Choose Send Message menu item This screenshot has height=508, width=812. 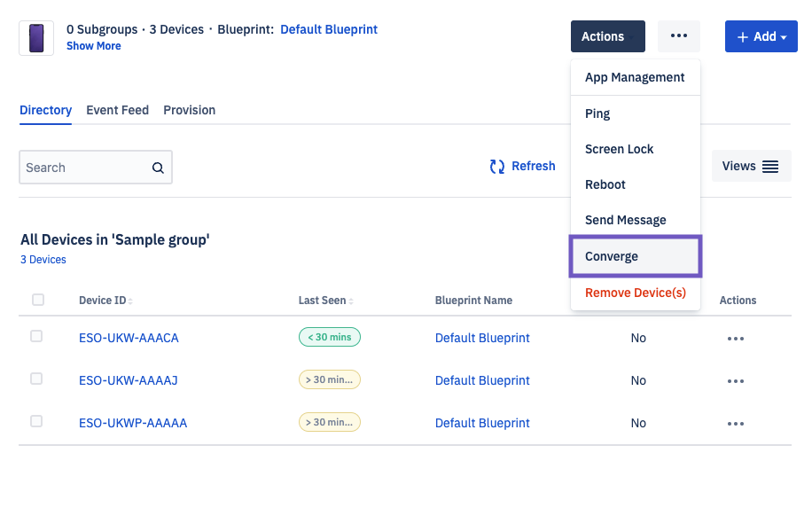click(636, 220)
